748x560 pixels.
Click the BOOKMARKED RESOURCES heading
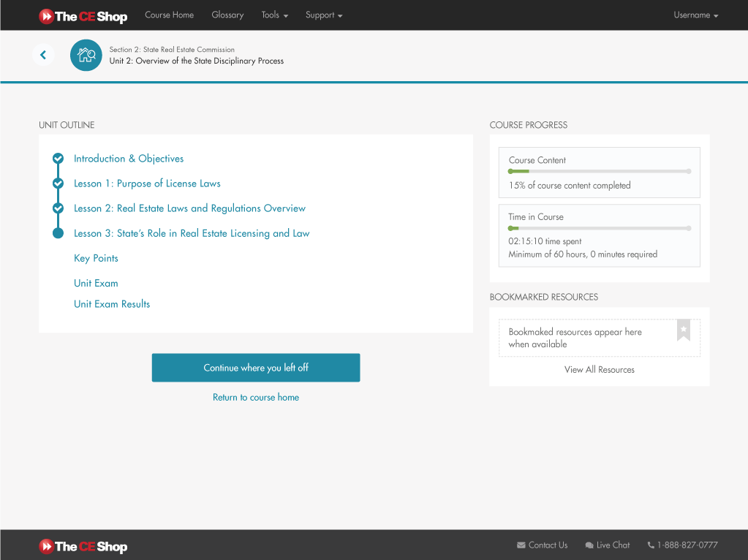tap(544, 297)
